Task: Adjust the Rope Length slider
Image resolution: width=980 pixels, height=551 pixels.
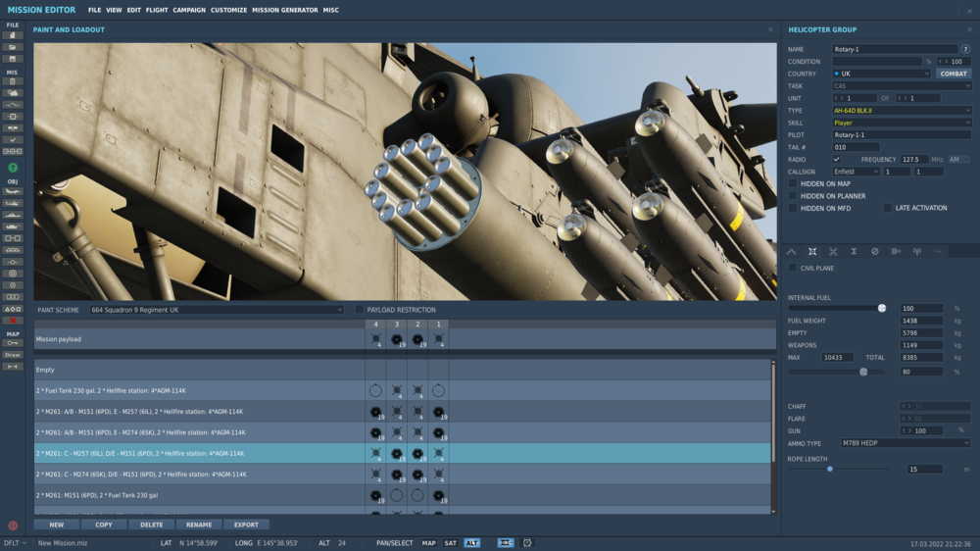Action: (x=840, y=469)
